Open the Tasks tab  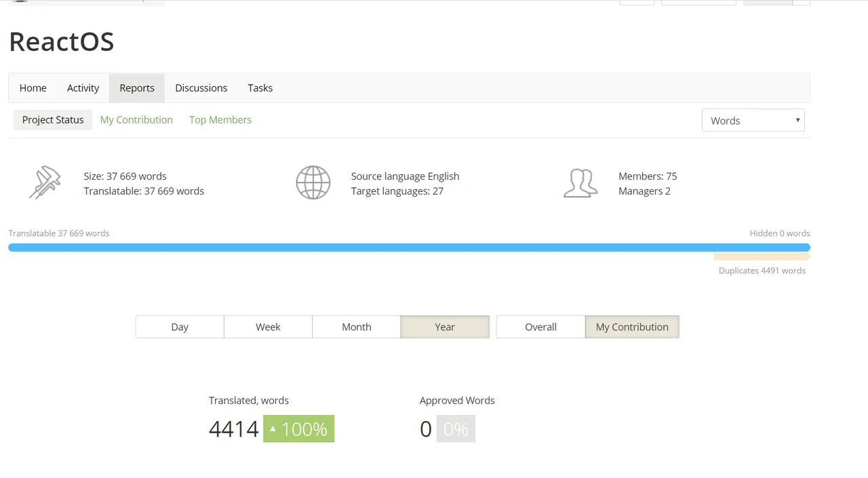tap(260, 88)
